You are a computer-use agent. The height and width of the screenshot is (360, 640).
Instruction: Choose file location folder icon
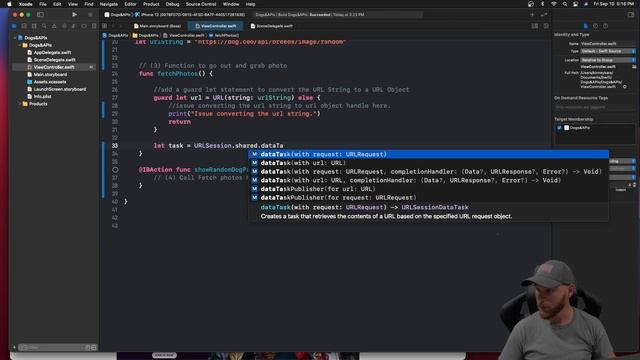point(634,67)
